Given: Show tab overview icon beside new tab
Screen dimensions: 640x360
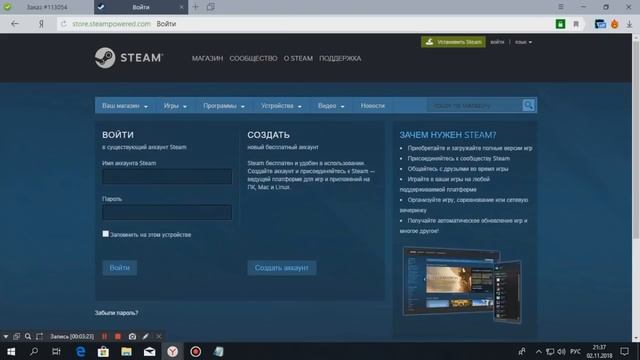Looking at the screenshot, I should point(211,7).
